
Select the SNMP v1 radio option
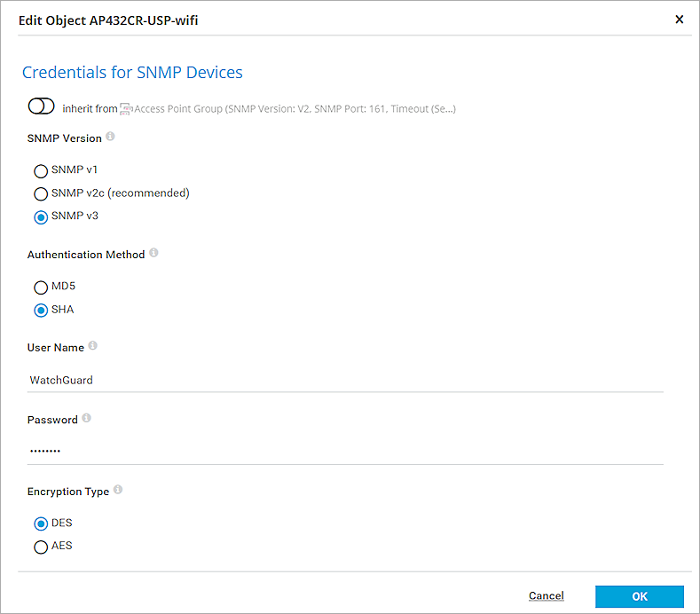pos(41,170)
